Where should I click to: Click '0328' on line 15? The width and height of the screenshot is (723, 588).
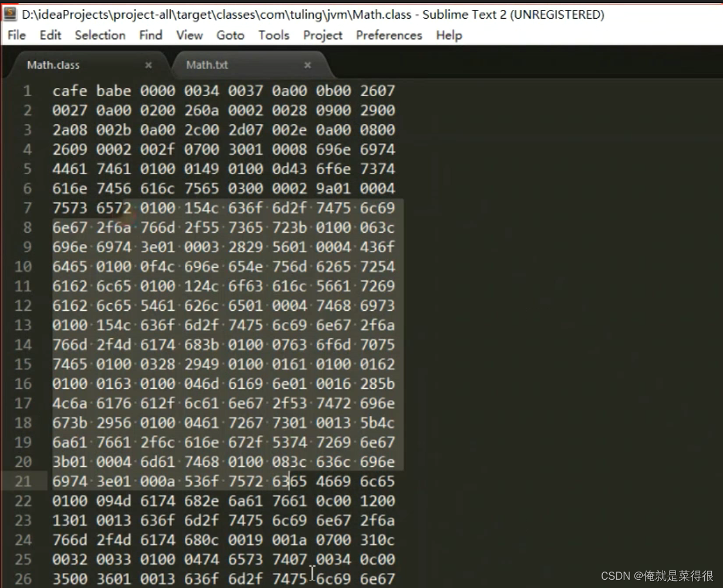coord(158,364)
